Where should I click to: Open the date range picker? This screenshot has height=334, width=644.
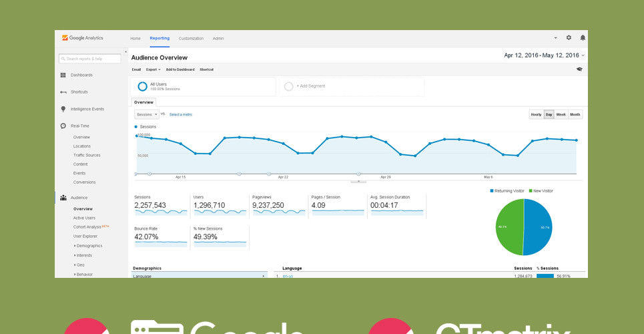click(x=544, y=55)
